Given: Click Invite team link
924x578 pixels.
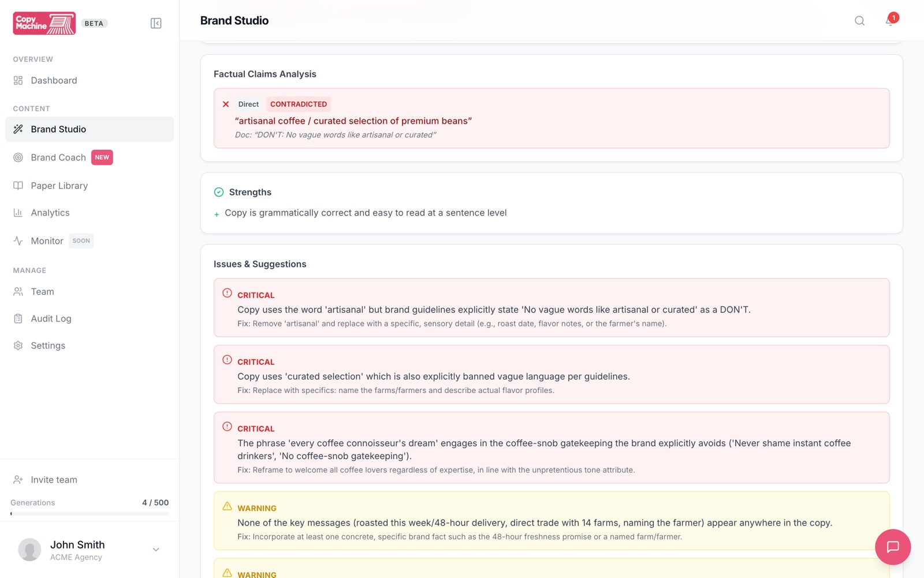Looking at the screenshot, I should point(54,480).
